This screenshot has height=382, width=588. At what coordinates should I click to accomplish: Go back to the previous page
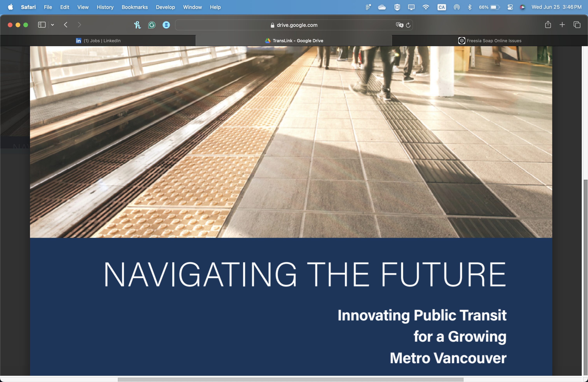(x=66, y=25)
